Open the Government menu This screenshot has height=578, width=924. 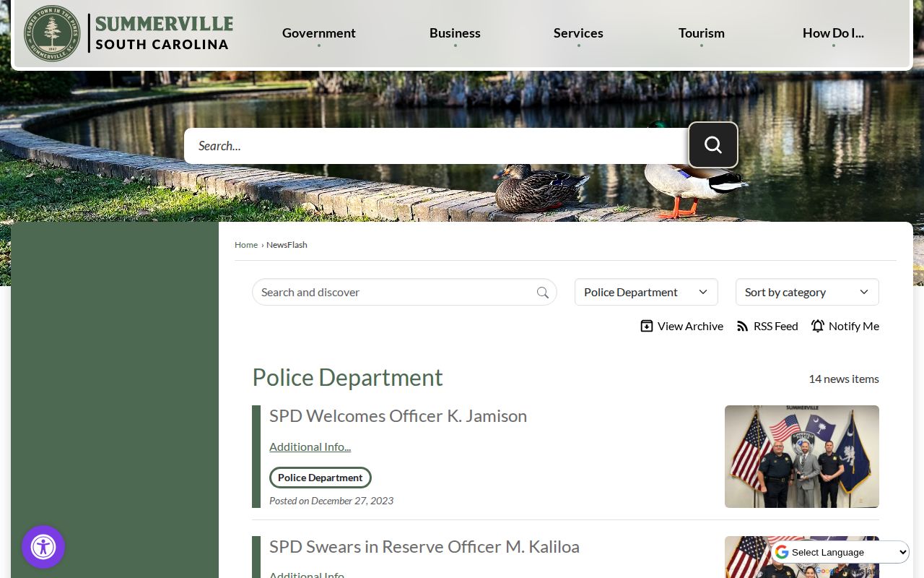click(x=319, y=33)
